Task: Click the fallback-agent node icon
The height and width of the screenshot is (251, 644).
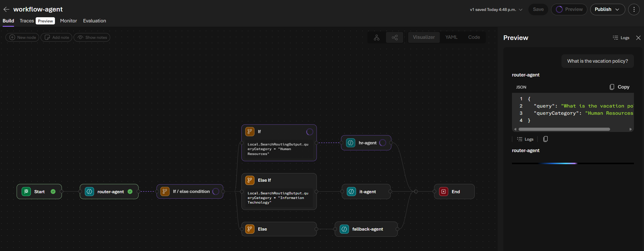Action: [x=344, y=229]
